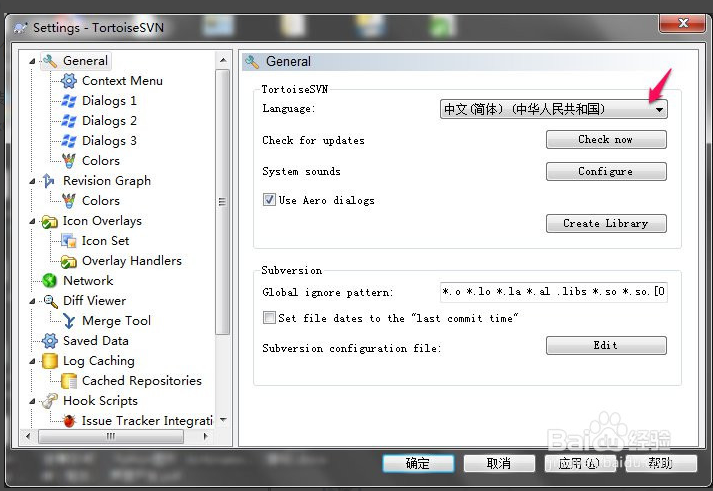
Task: Click the tree horizontal scrollbar thumb
Action: 111,436
